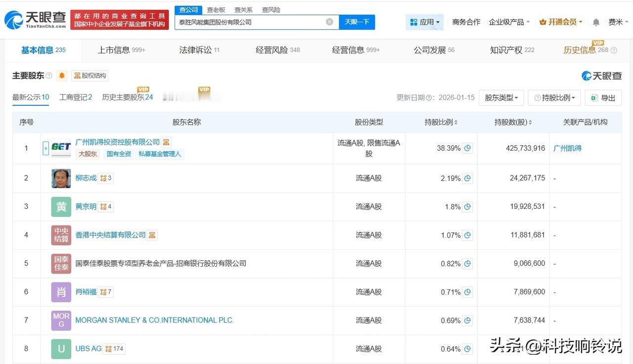Click the help icon beside 更新日期
Image resolution: width=633 pixels, height=364 pixels.
[x=429, y=98]
